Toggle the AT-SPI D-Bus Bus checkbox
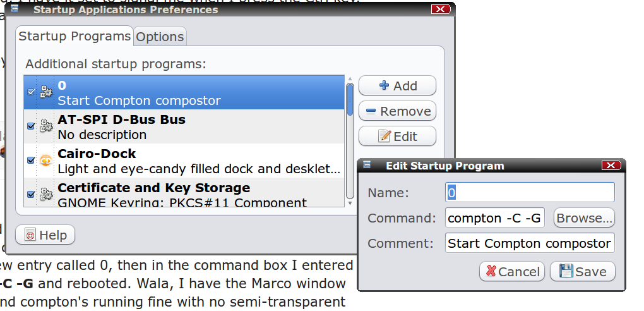The width and height of the screenshot is (644, 311). click(31, 126)
